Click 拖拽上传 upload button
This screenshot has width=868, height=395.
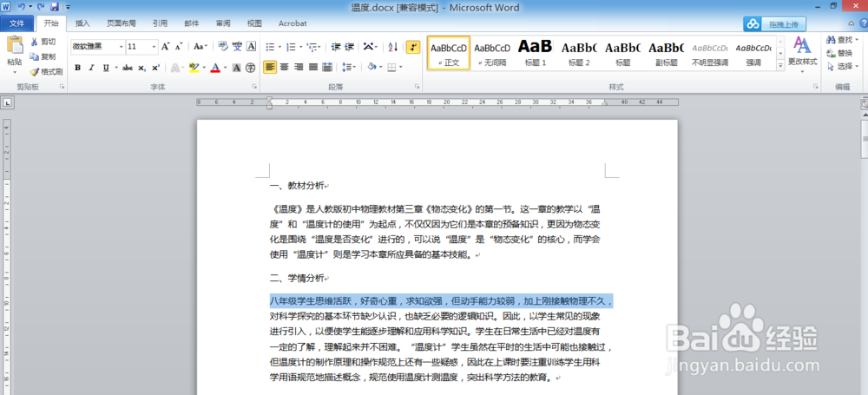774,23
